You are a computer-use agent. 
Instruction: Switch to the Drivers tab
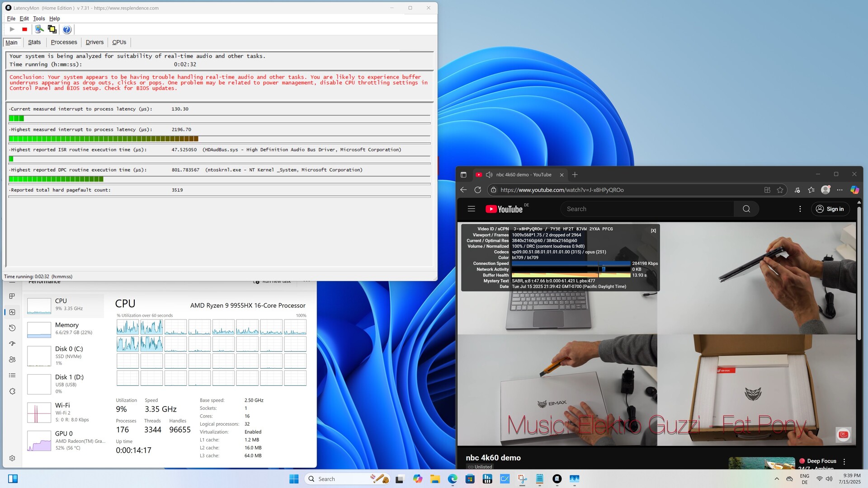(x=94, y=42)
